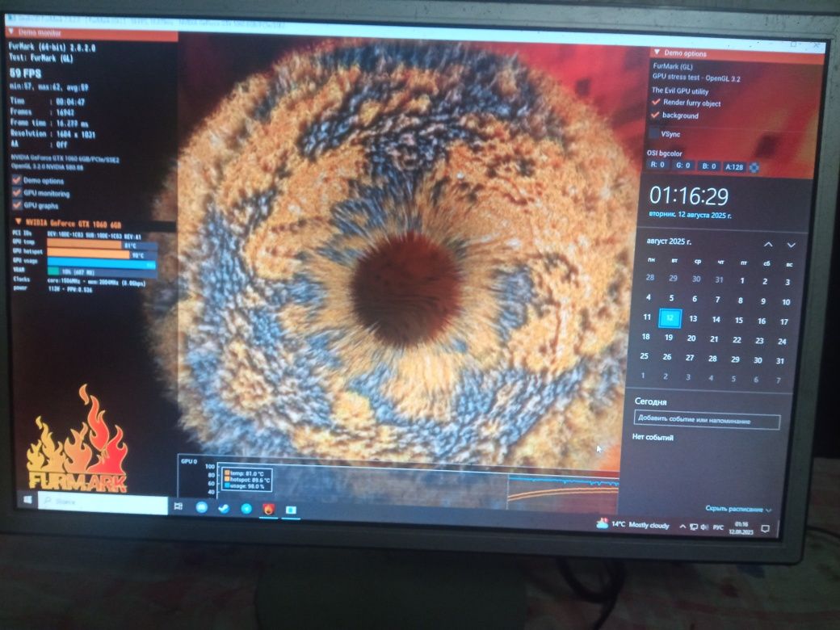
Task: Click the 'Сегодня' heading
Action: click(x=650, y=401)
